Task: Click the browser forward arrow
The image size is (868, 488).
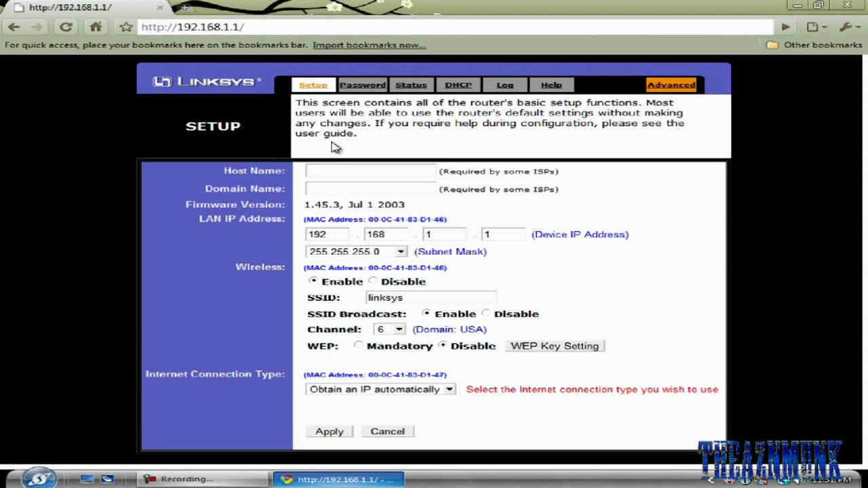Action: coord(37,27)
